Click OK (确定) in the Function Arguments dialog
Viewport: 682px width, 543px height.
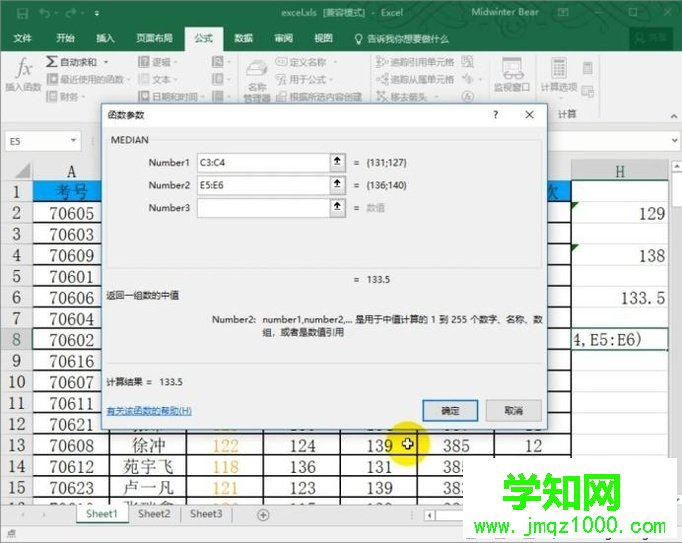[450, 410]
